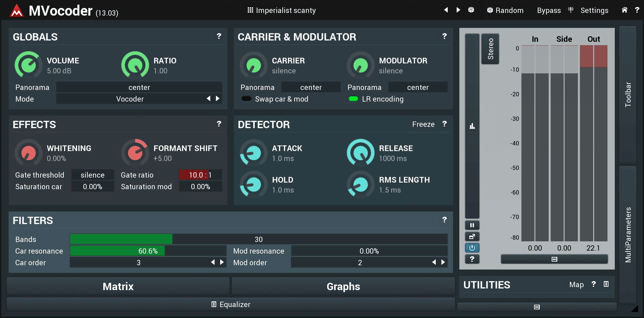Open the Matrix tab

(118, 286)
